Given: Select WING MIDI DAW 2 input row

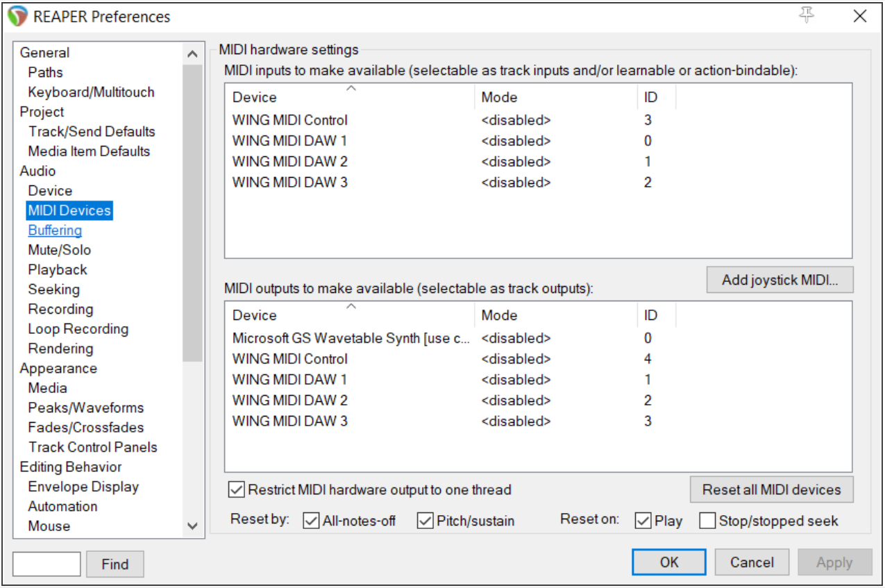Looking at the screenshot, I should [289, 162].
